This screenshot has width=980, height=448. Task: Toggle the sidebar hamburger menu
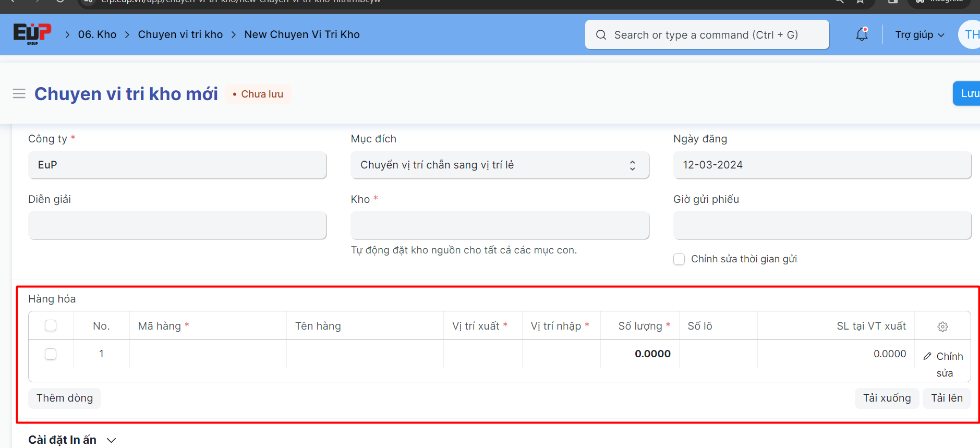point(19,94)
